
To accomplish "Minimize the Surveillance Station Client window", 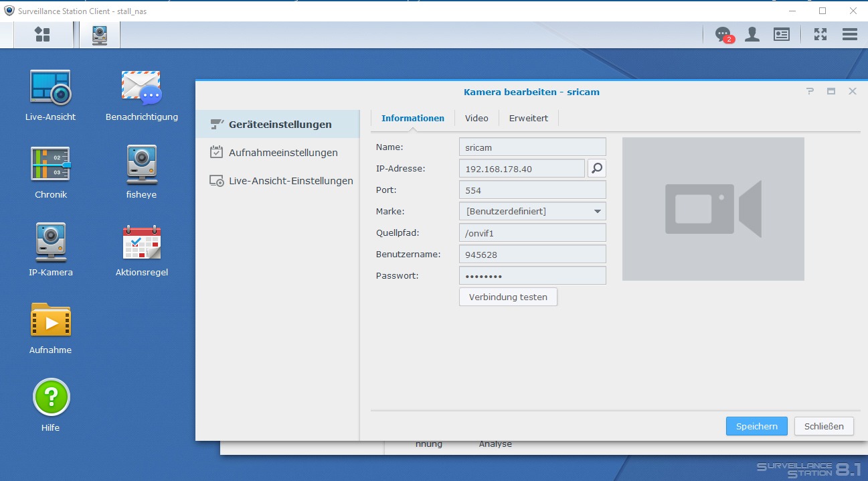I will click(793, 11).
